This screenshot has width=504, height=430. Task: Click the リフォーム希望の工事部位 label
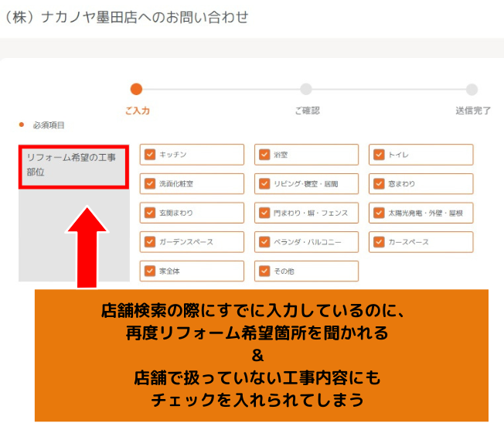(71, 165)
